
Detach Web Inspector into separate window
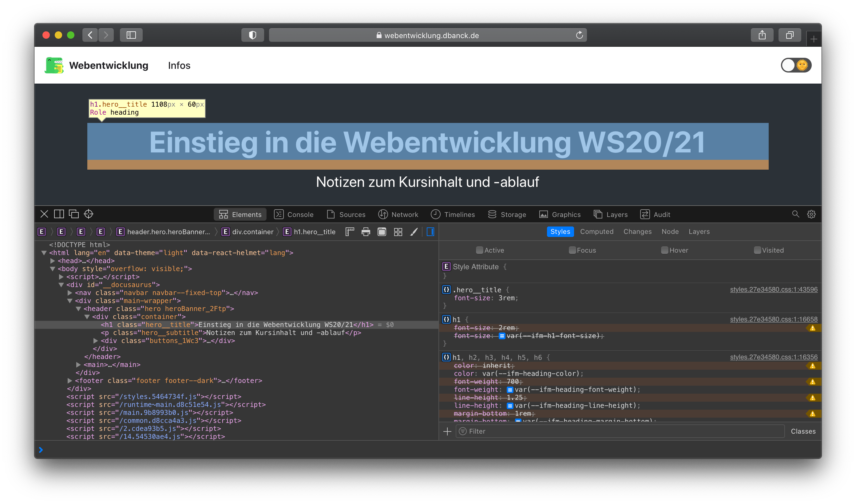pos(74,214)
